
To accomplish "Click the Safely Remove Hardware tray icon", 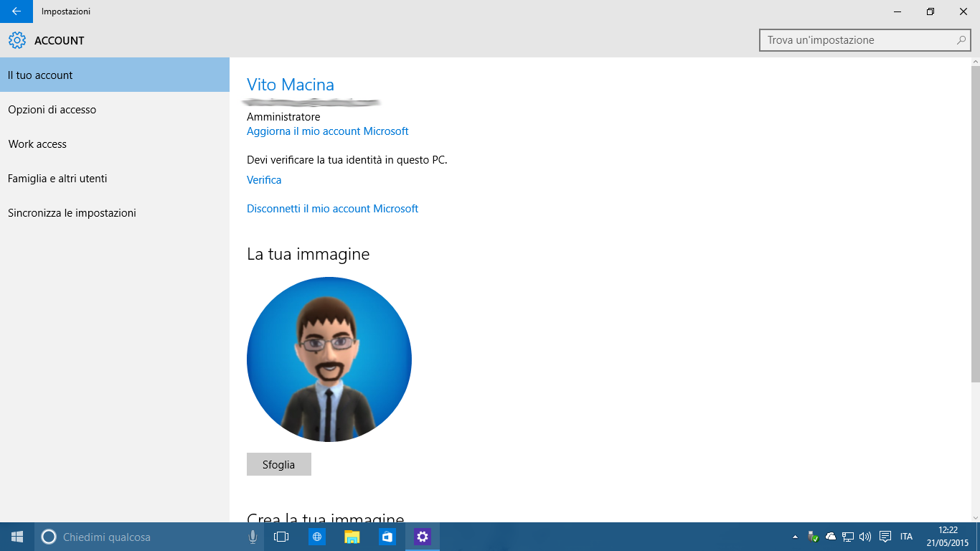I will 813,537.
